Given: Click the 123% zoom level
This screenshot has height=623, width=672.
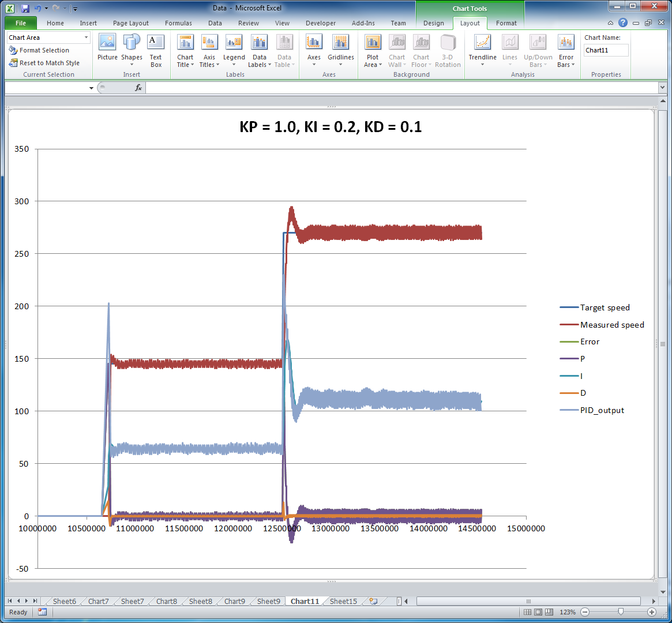Looking at the screenshot, I should 568,612.
